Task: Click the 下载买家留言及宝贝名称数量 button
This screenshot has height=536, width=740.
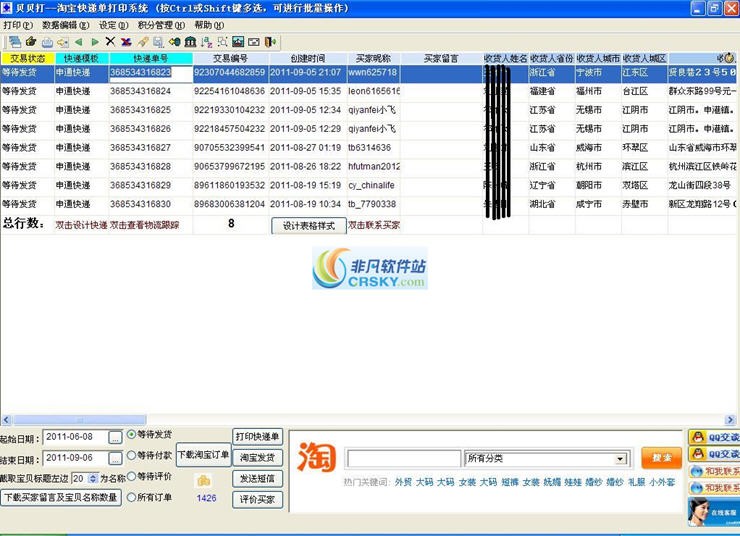Action: (61, 497)
